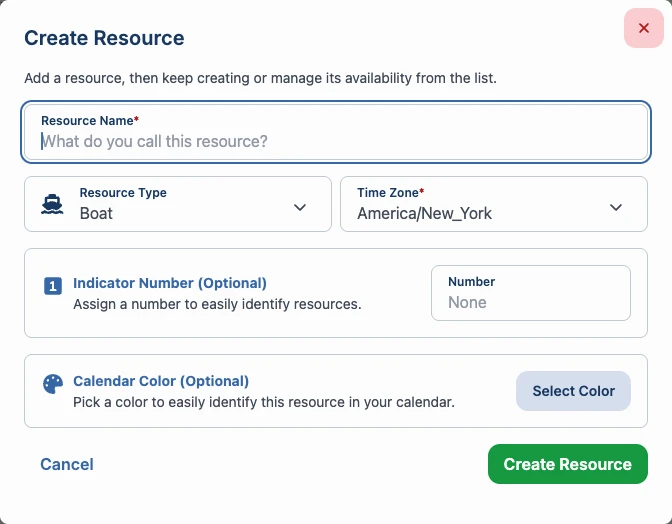
Task: Focus the Resource Name input field
Action: click(x=336, y=132)
